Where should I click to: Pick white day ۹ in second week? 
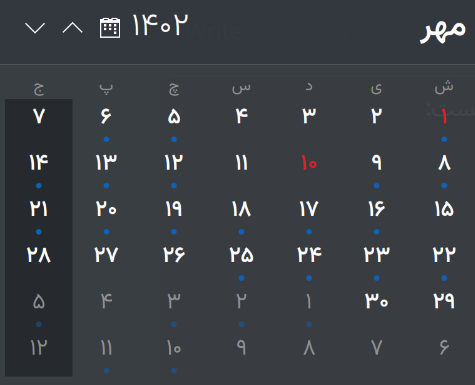tap(377, 163)
